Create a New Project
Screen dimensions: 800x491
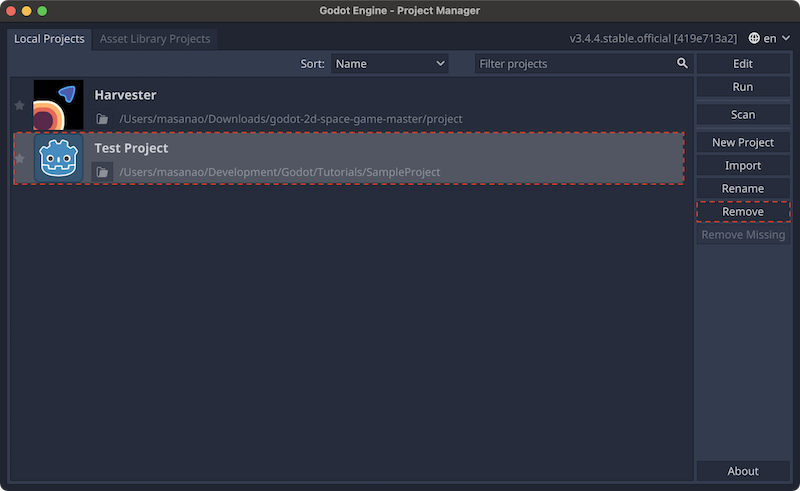click(743, 142)
